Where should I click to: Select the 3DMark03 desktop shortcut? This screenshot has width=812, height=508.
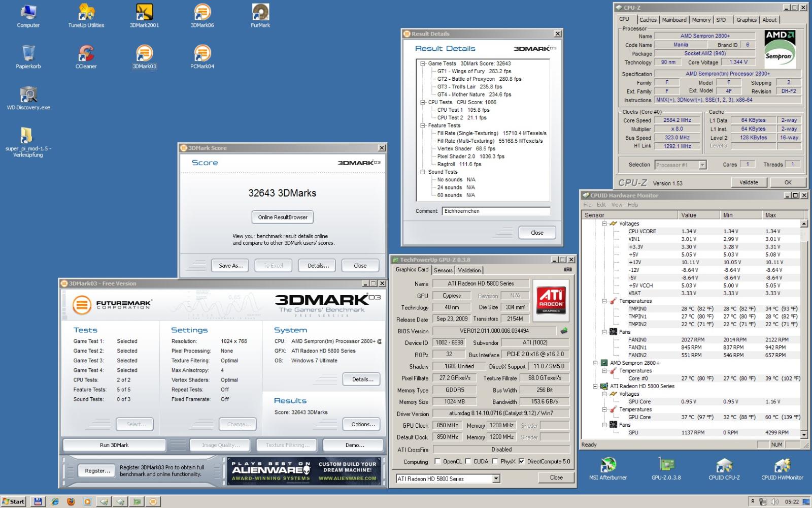tap(145, 57)
